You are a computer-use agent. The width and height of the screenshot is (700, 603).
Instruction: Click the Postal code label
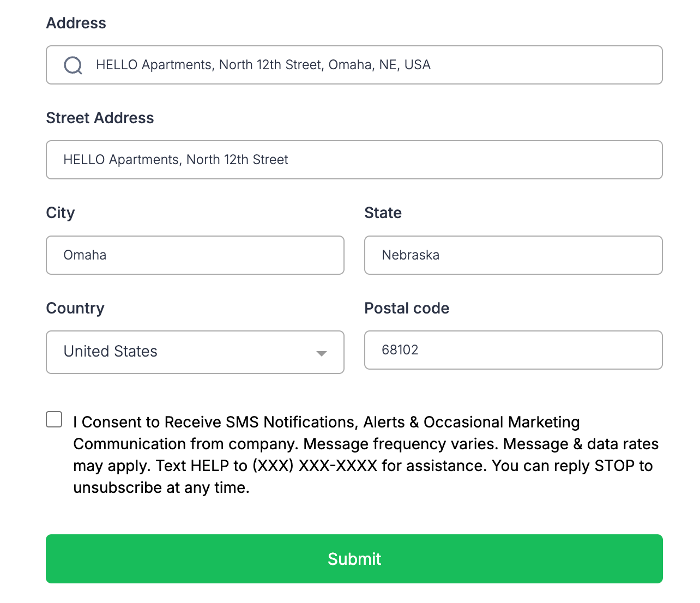tap(407, 308)
